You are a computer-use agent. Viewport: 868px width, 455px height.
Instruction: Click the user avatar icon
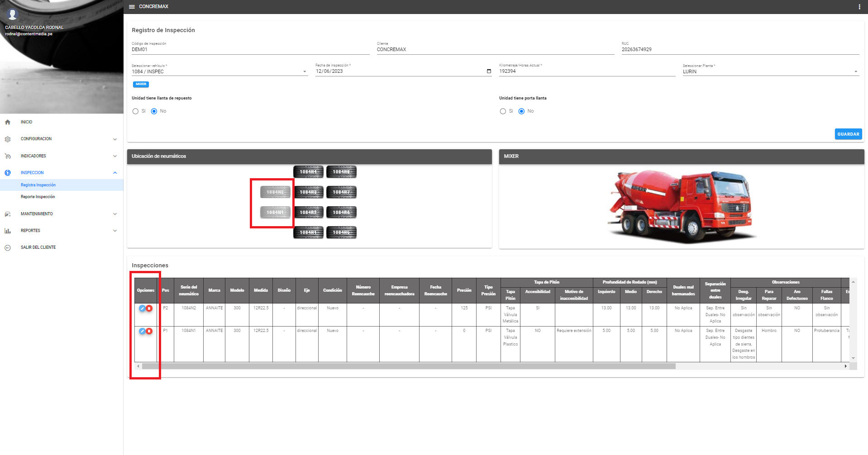(13, 15)
